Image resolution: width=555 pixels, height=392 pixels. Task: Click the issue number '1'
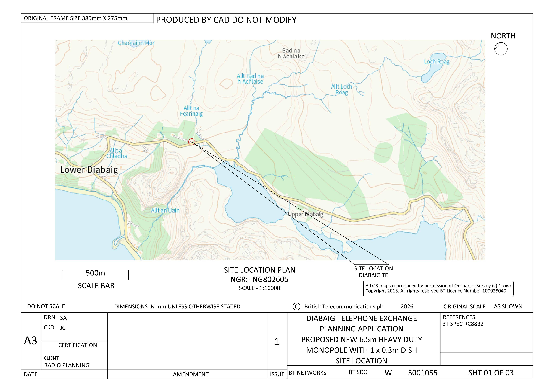pyautogui.click(x=277, y=342)
